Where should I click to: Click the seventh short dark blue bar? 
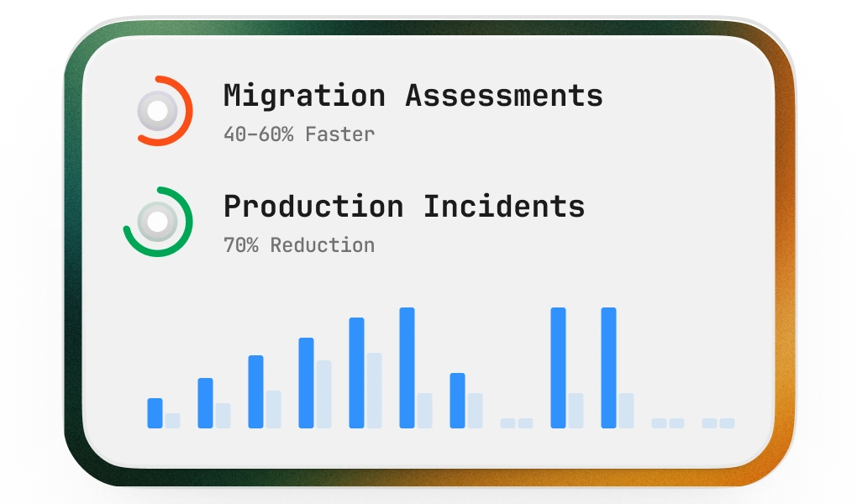(457, 401)
